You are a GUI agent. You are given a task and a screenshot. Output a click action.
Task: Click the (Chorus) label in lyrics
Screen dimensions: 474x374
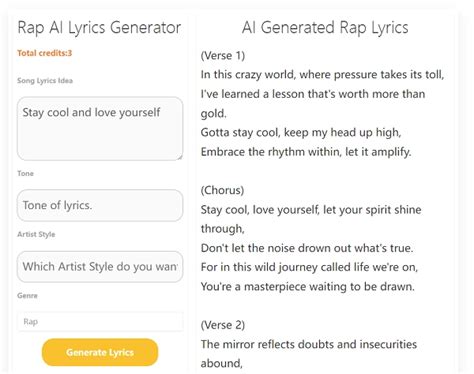tap(222, 190)
